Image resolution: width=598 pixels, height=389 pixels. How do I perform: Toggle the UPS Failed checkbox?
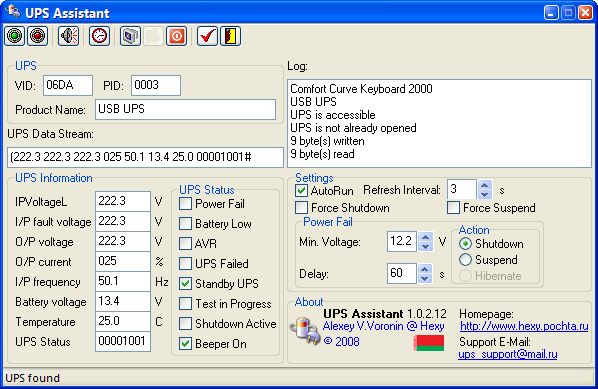(185, 264)
